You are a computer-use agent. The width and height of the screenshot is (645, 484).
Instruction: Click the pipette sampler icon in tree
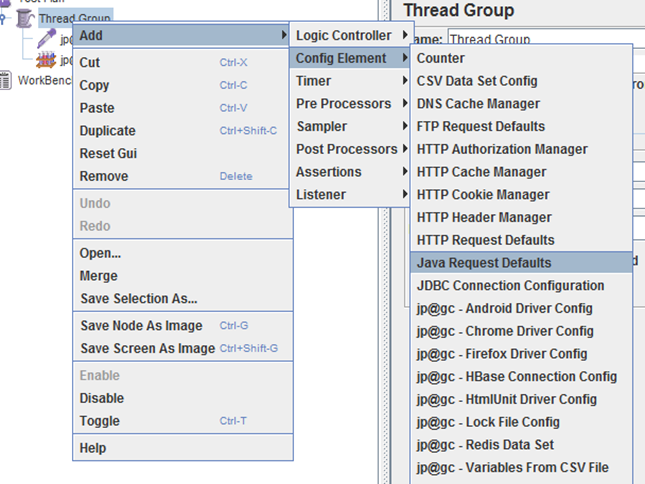point(47,38)
